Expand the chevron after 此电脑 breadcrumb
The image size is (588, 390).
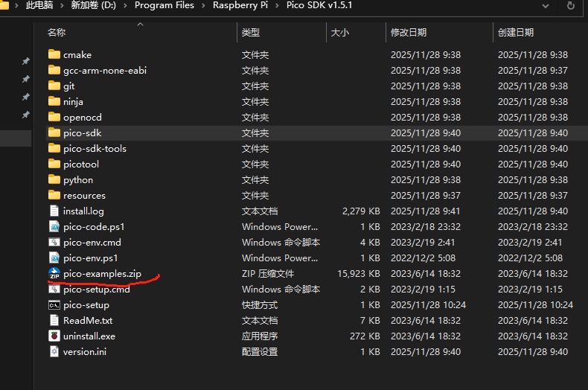click(63, 6)
